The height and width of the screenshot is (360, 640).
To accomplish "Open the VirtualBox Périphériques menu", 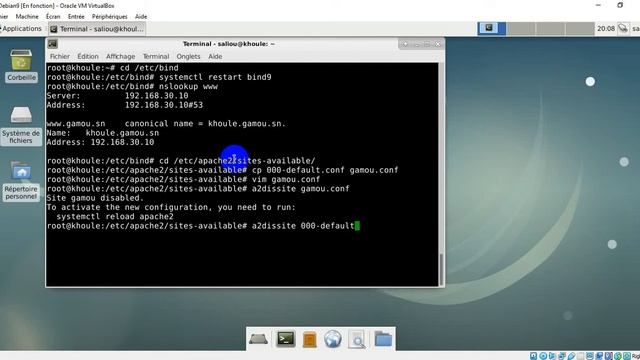I will [109, 16].
